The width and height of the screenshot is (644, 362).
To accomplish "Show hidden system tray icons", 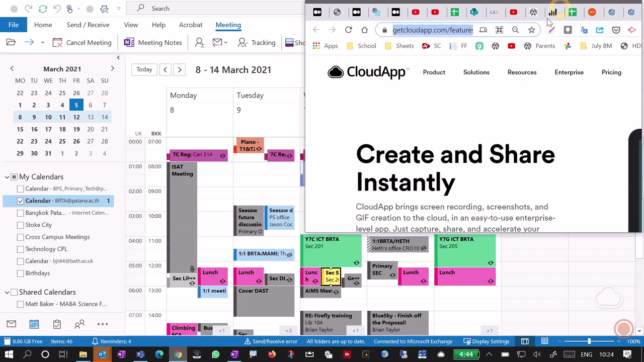I will (488, 354).
